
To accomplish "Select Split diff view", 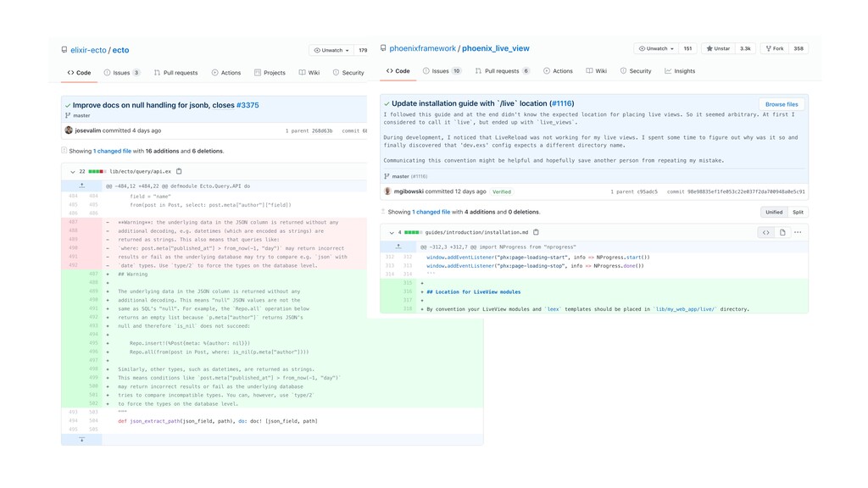I will click(x=798, y=213).
